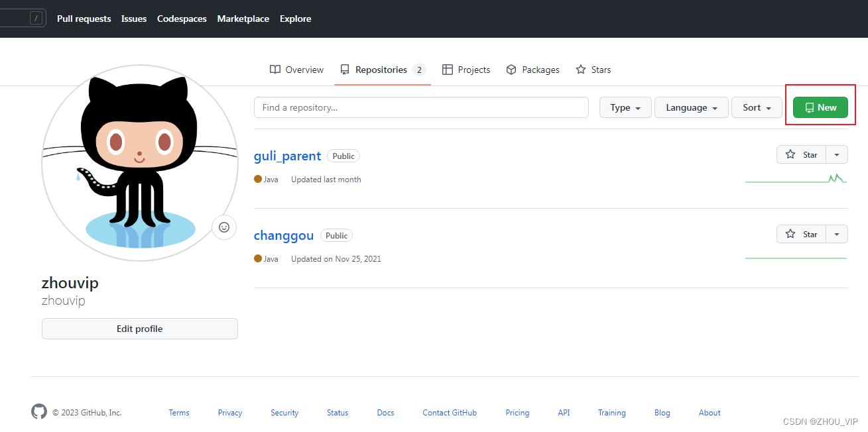Click the Java language label under guli_parent
Screen dimensions: 868x432
(x=271, y=180)
